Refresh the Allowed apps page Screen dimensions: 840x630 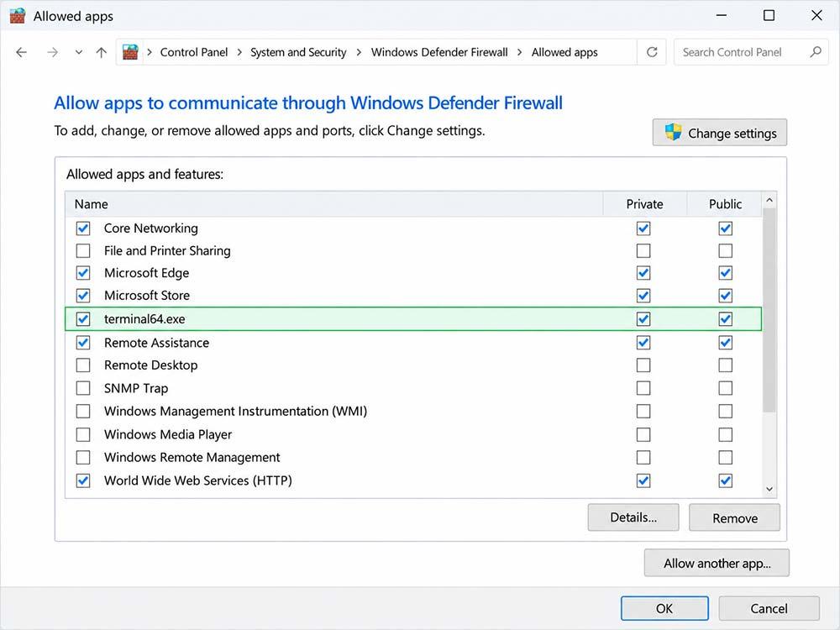pos(652,52)
